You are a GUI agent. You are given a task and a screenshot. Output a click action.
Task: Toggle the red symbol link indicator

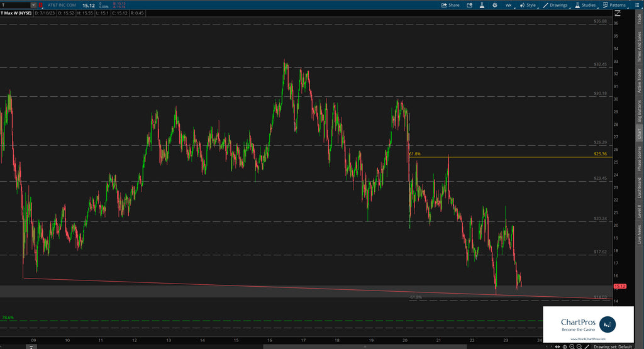click(41, 5)
